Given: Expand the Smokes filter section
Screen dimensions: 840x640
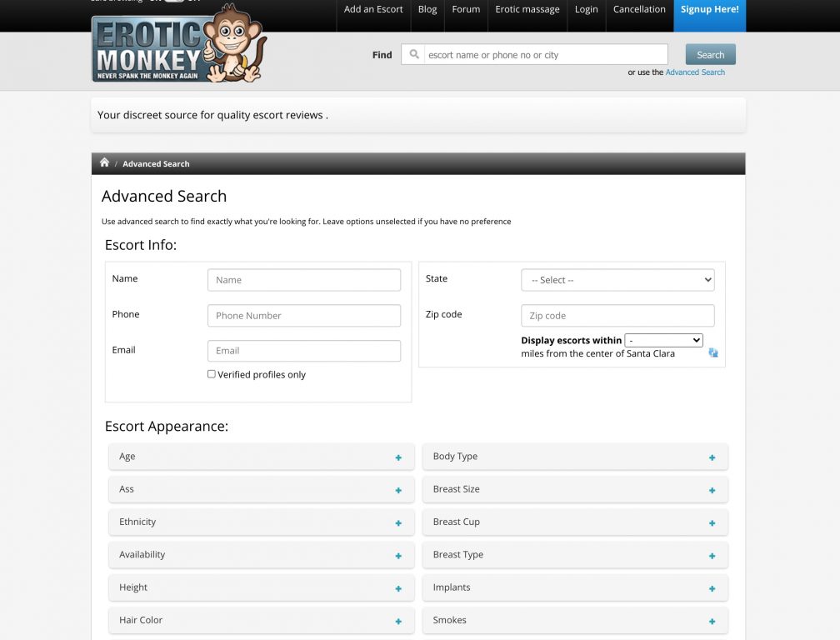Looking at the screenshot, I should [x=575, y=620].
